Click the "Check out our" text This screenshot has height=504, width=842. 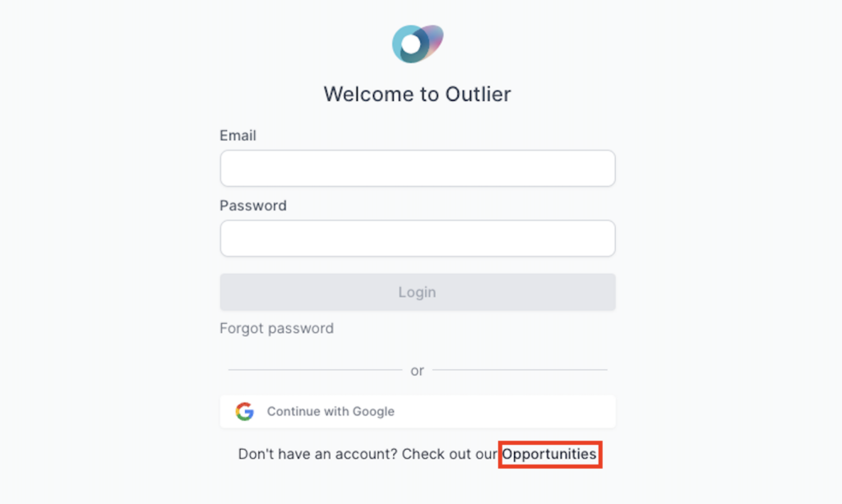coord(450,454)
